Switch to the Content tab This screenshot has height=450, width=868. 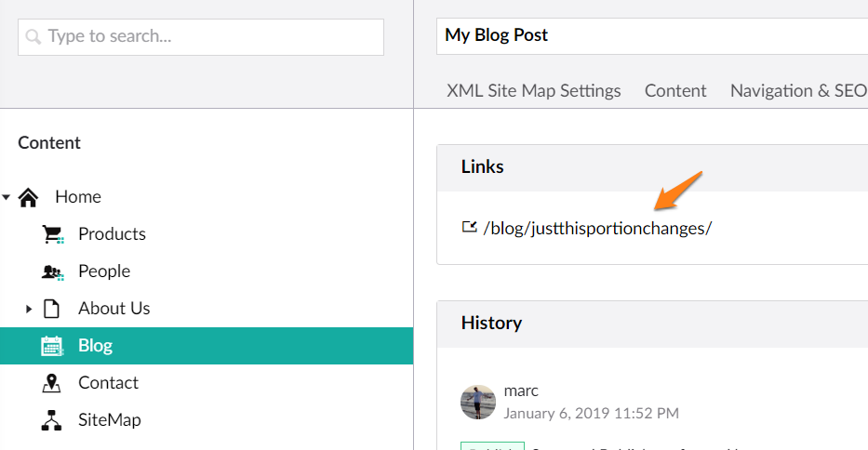point(675,90)
